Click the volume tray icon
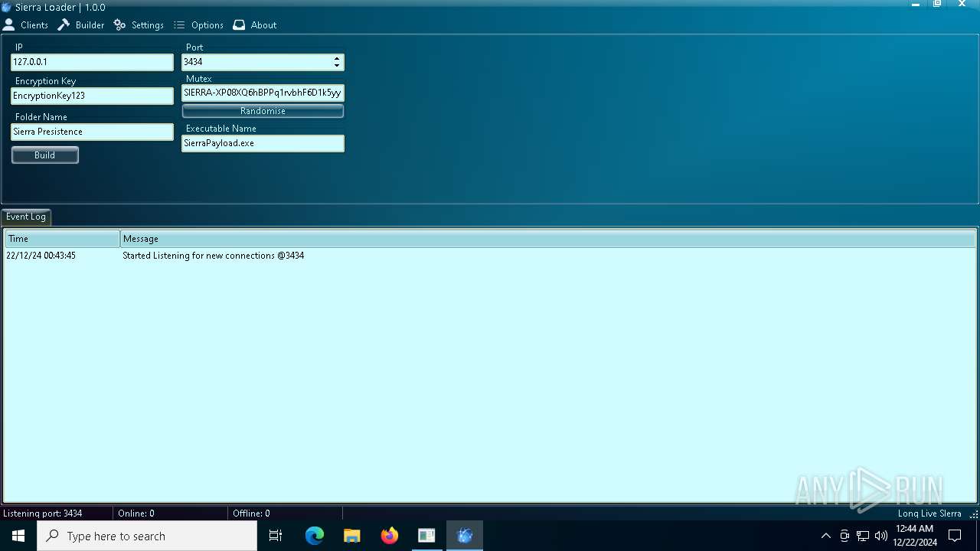Image resolution: width=980 pixels, height=551 pixels. (881, 536)
